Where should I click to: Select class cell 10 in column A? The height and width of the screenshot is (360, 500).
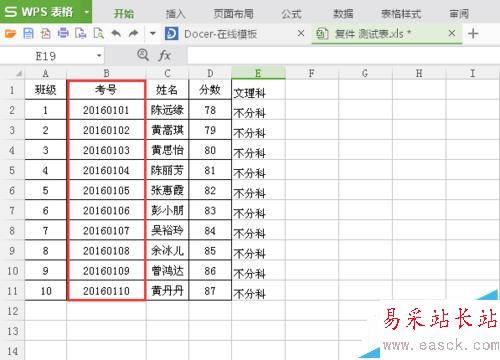pos(46,291)
